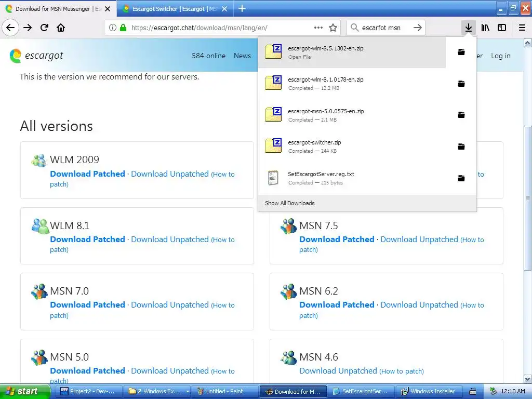Show site information icon in address bar
The image size is (532, 399).
pos(112,28)
